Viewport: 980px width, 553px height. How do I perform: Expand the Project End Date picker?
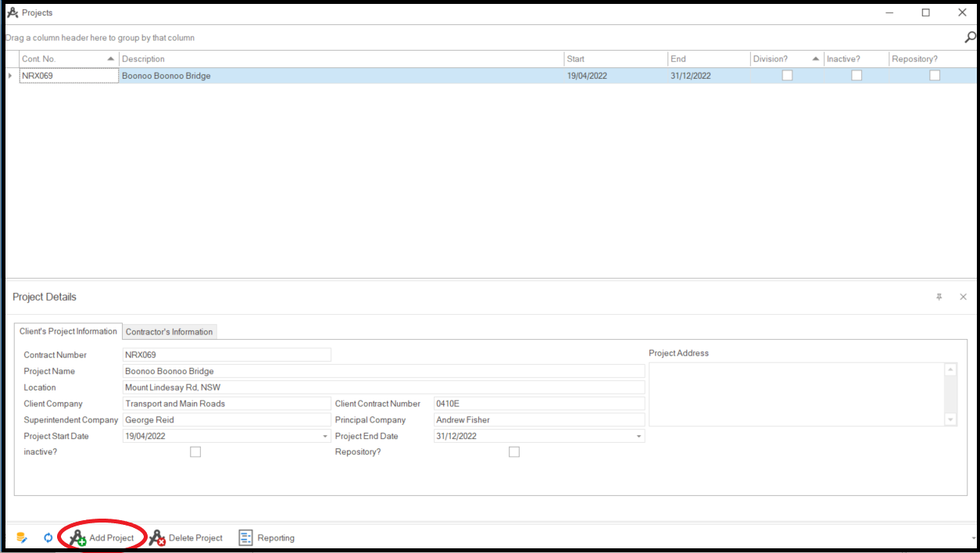point(638,437)
